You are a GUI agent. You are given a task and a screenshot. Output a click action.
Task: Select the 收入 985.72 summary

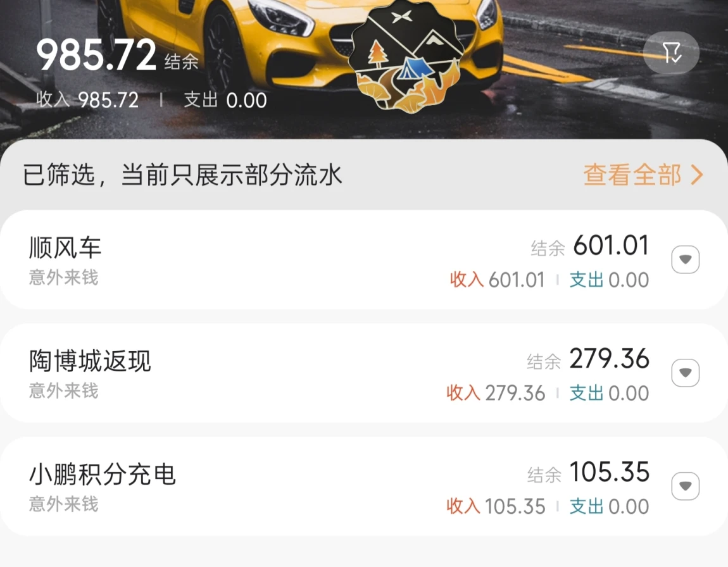click(87, 100)
